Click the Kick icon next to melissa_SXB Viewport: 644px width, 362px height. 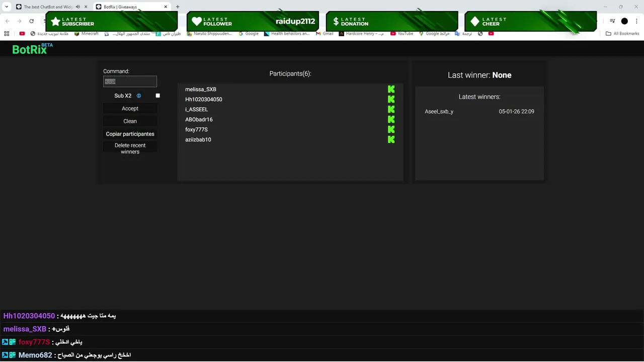(391, 89)
